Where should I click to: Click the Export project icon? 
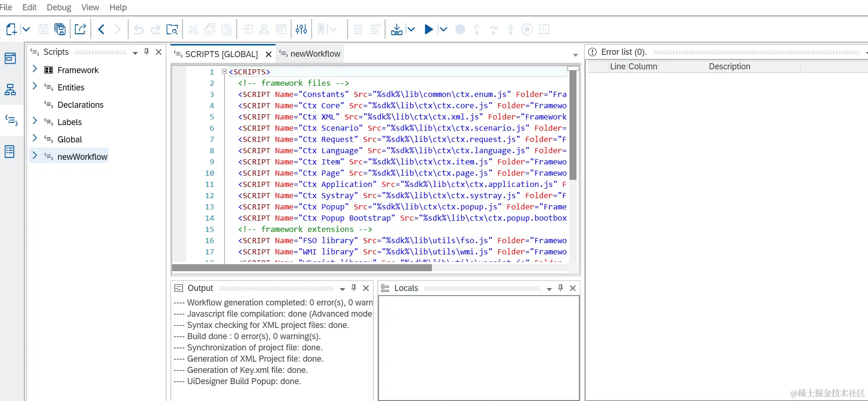tap(80, 29)
